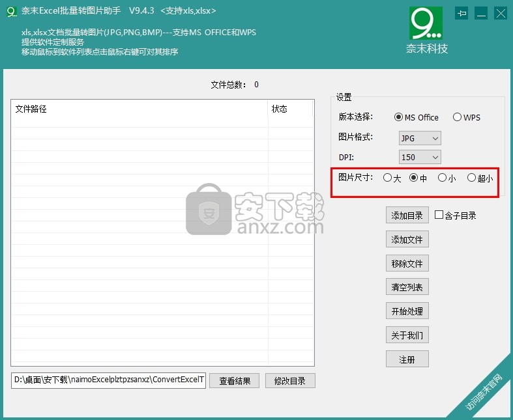The height and width of the screenshot is (420, 513).
Task: Click 状态 column header
Action: (290, 109)
